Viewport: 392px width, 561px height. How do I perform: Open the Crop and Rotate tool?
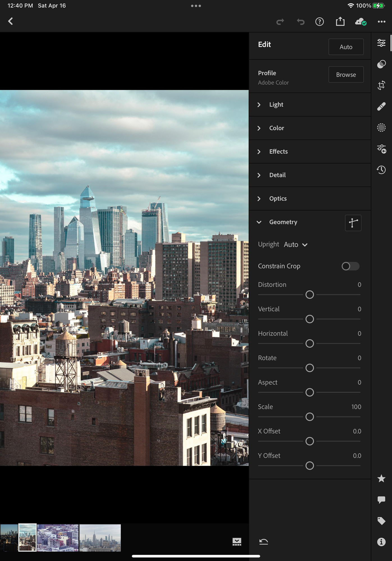coord(381,85)
